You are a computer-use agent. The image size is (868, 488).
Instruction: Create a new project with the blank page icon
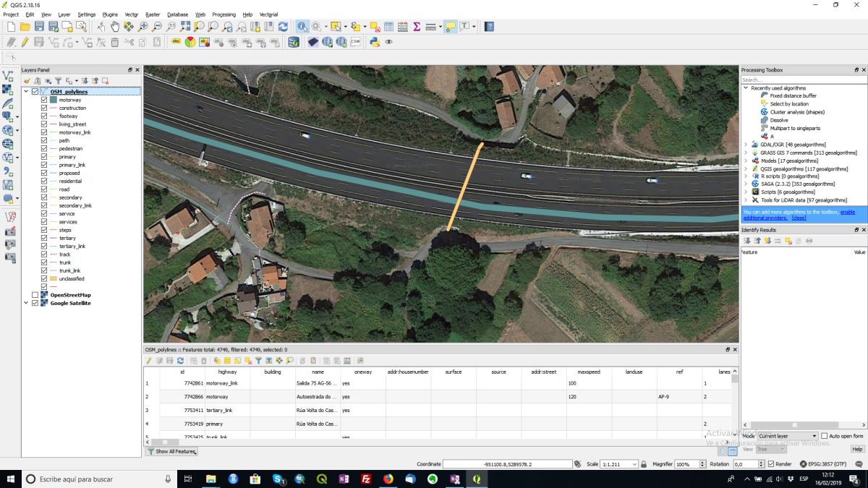click(x=11, y=27)
